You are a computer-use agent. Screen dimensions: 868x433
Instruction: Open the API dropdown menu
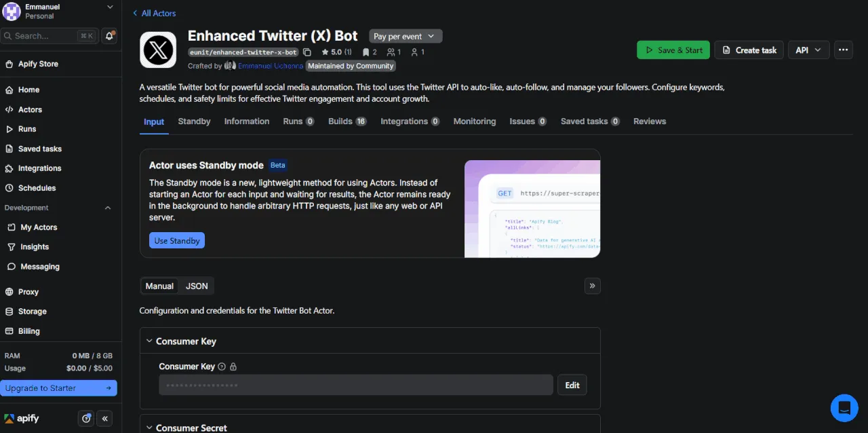coord(808,50)
